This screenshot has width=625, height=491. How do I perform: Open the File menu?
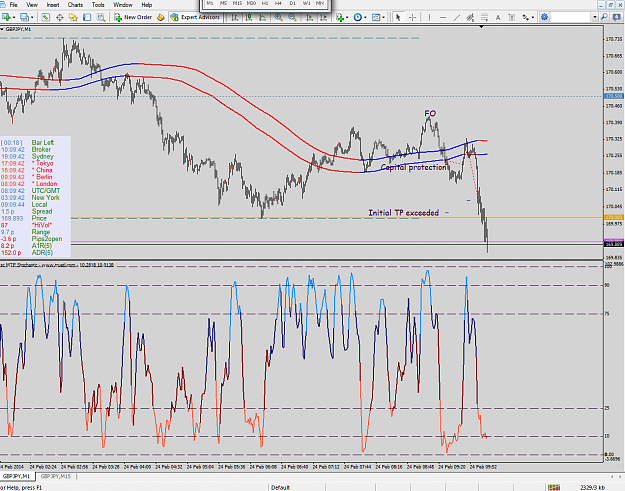[x=14, y=5]
